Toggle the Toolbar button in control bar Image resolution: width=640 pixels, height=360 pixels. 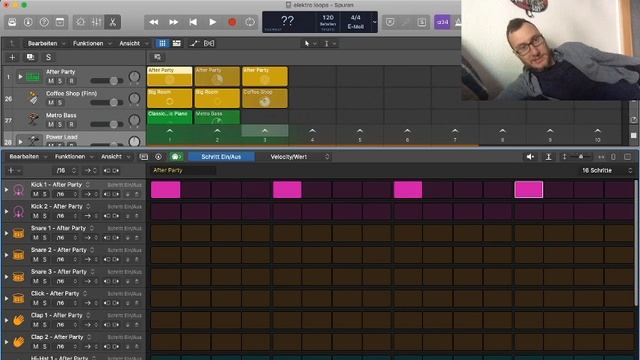coord(60,22)
